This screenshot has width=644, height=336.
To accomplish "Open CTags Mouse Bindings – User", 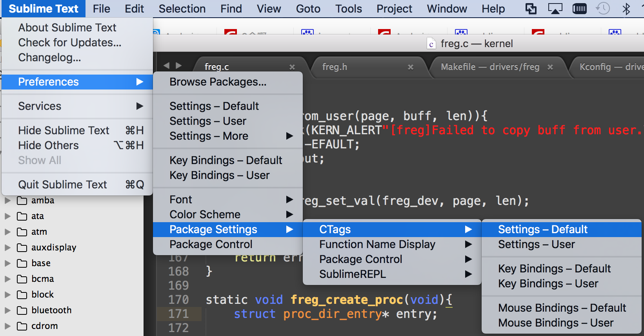I will (562, 323).
